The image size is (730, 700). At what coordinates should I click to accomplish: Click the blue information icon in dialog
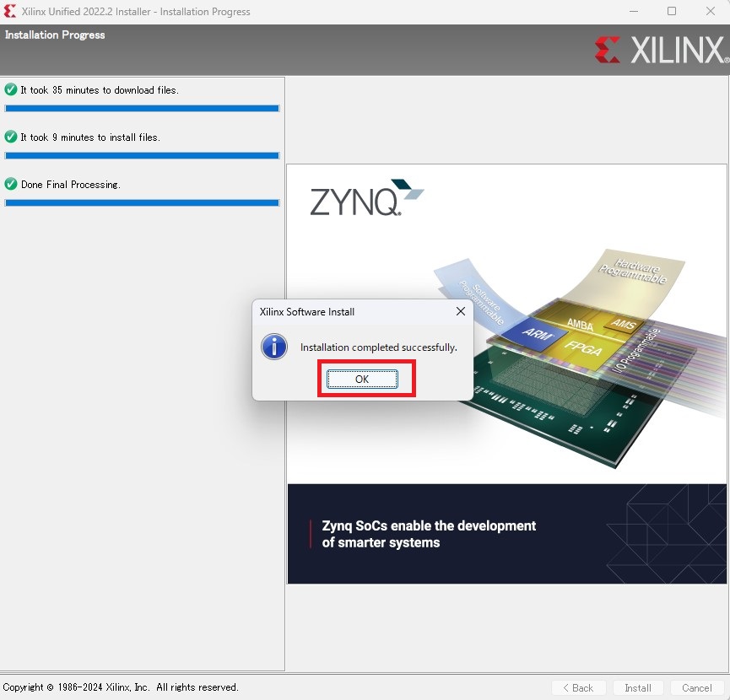tap(274, 347)
